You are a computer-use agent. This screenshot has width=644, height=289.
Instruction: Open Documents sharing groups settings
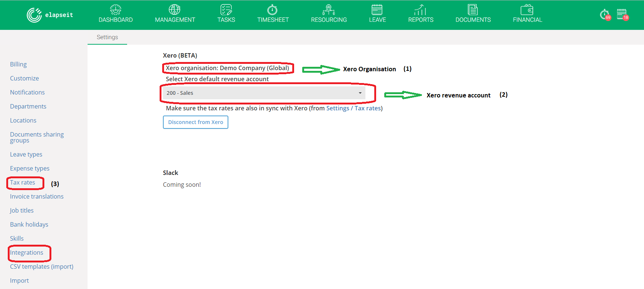tap(37, 137)
